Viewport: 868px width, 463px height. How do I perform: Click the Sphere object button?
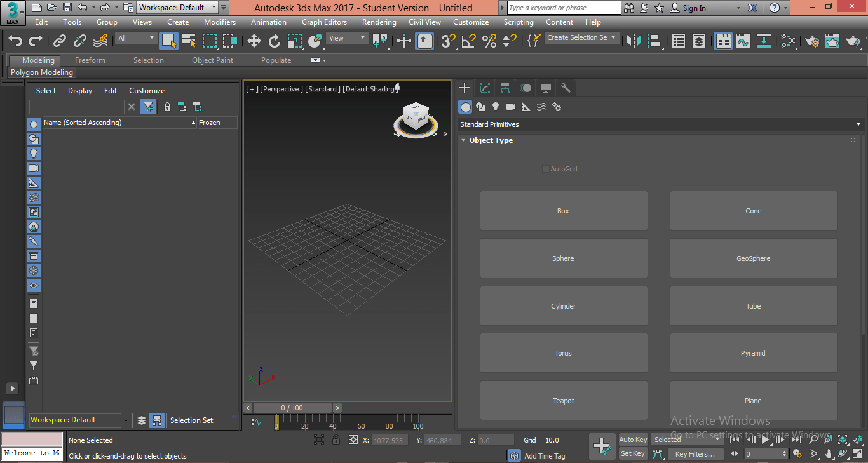563,258
